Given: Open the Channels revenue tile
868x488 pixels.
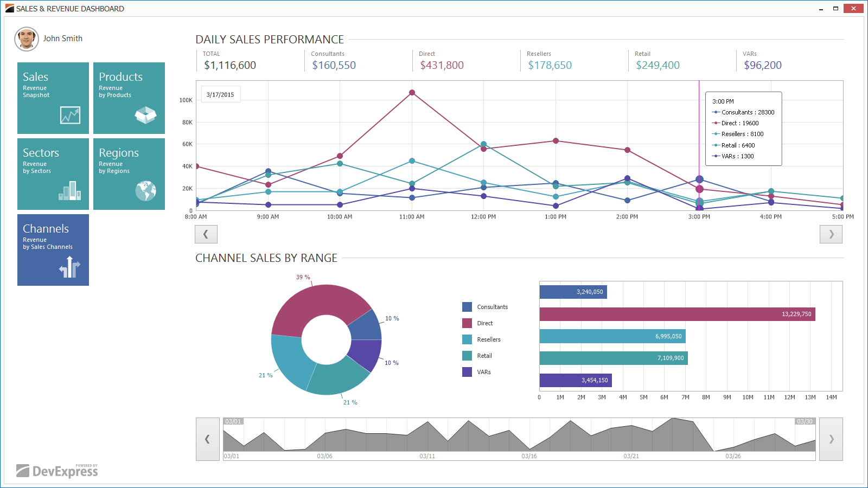Looking at the screenshot, I should [53, 250].
